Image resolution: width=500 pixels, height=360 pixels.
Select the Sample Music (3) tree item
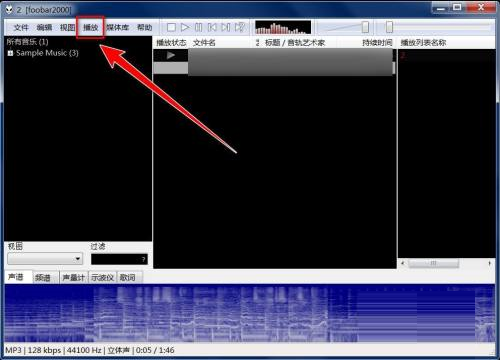(x=47, y=53)
